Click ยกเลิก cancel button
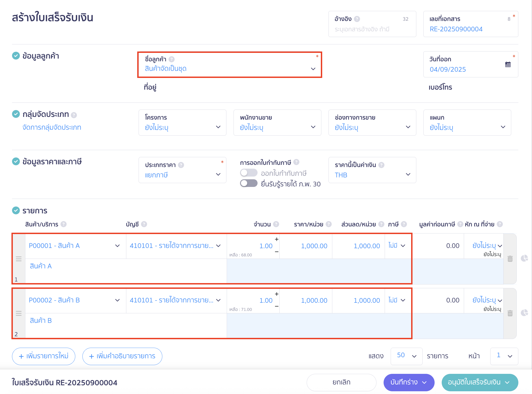The image size is (532, 394). coord(341,382)
